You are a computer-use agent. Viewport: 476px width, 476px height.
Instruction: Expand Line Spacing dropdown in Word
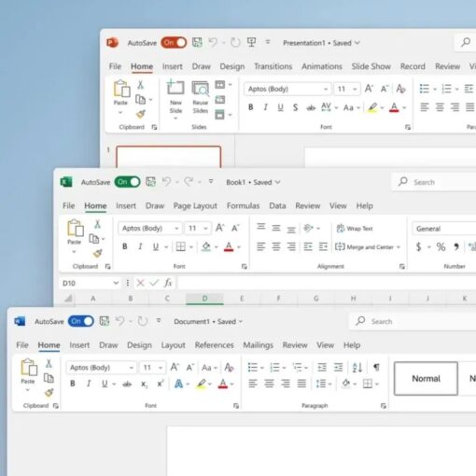[329, 385]
